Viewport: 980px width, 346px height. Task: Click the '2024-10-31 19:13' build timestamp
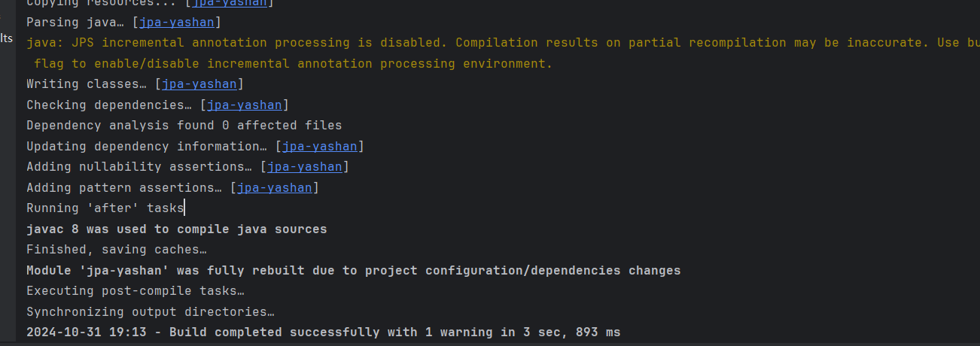pyautogui.click(x=90, y=332)
